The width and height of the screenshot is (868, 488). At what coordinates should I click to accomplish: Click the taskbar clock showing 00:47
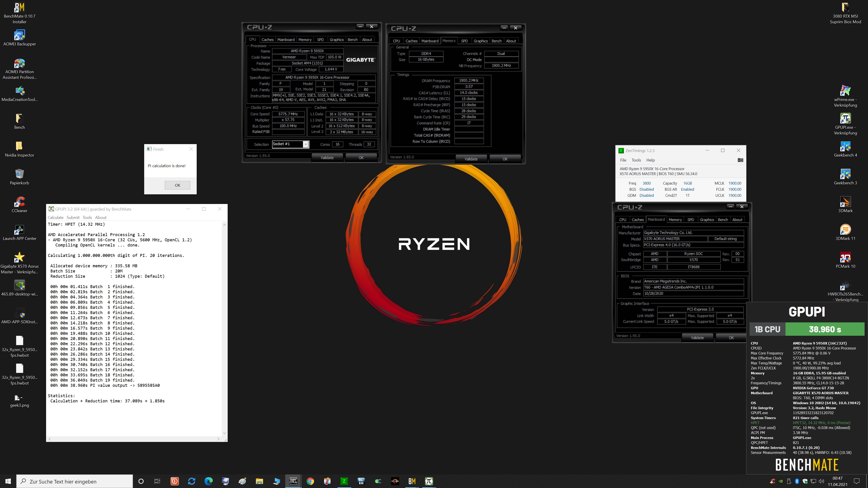[837, 481]
